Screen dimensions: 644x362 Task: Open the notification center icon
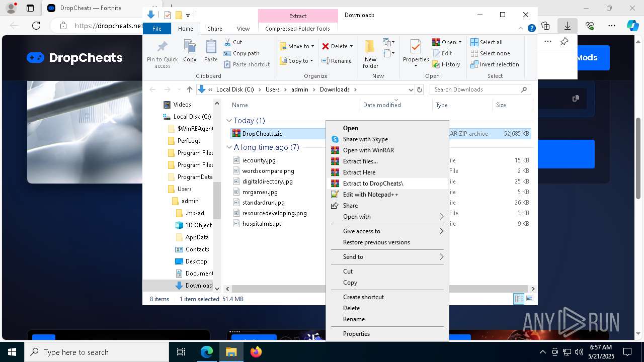point(627,352)
